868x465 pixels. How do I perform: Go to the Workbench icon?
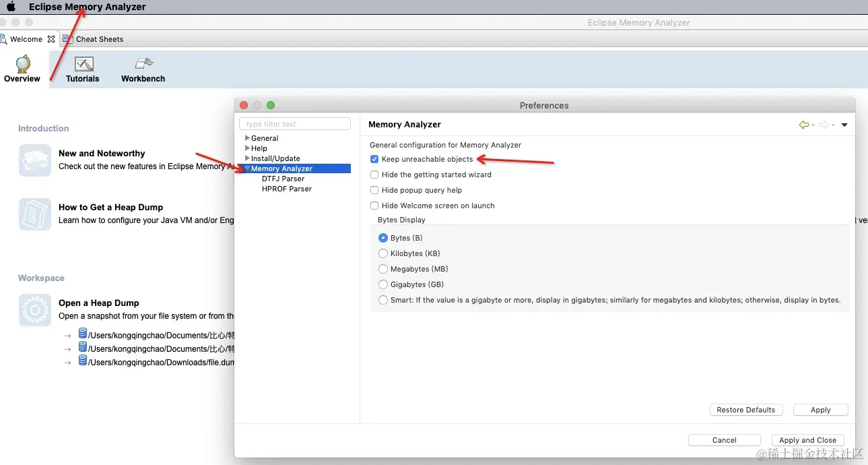[x=144, y=64]
